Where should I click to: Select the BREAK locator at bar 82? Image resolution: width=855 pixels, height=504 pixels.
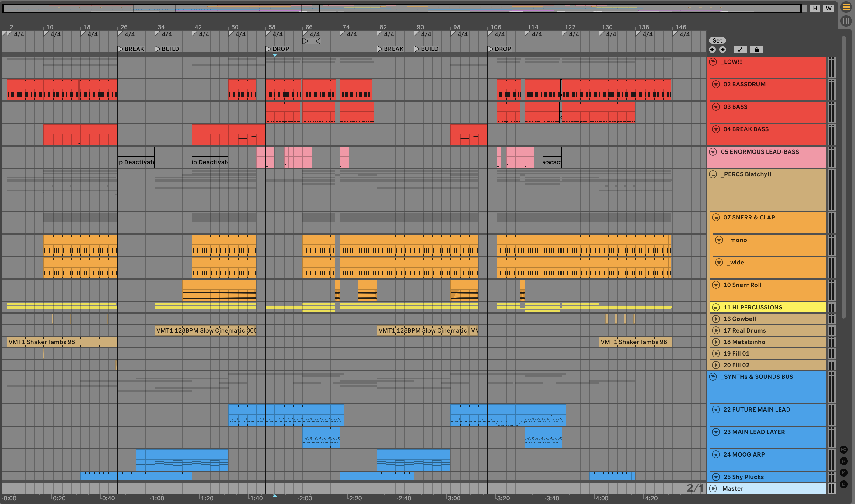tap(390, 49)
